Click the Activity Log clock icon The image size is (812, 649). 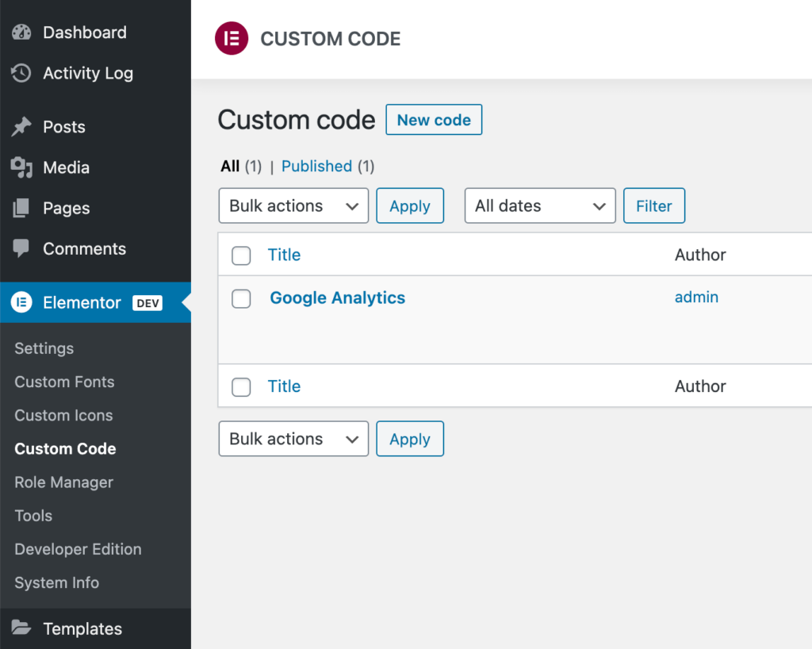point(21,73)
